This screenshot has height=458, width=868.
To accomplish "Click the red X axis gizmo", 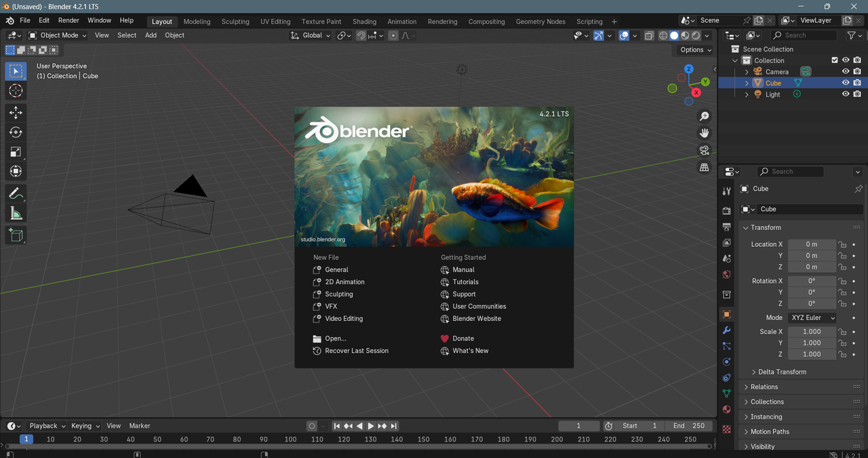I will coord(696,92).
